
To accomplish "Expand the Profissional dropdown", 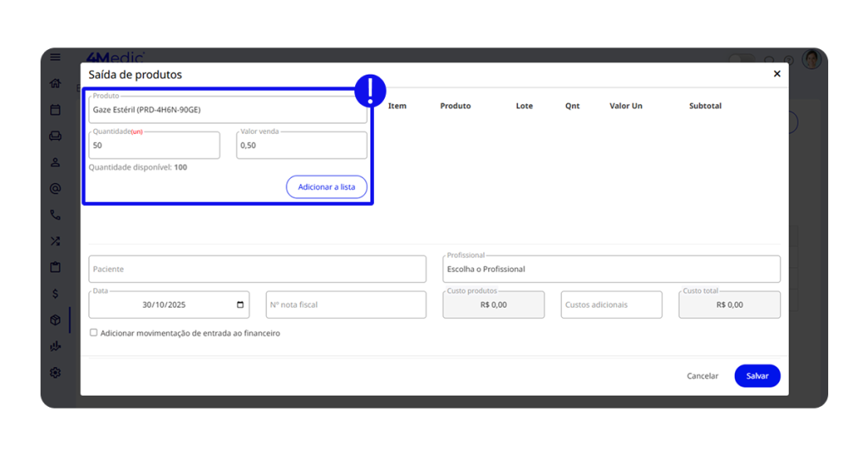I will 610,270.
